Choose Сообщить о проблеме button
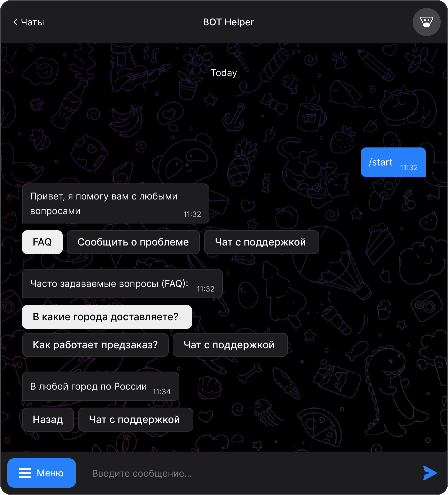The height and width of the screenshot is (495, 448). coord(133,242)
